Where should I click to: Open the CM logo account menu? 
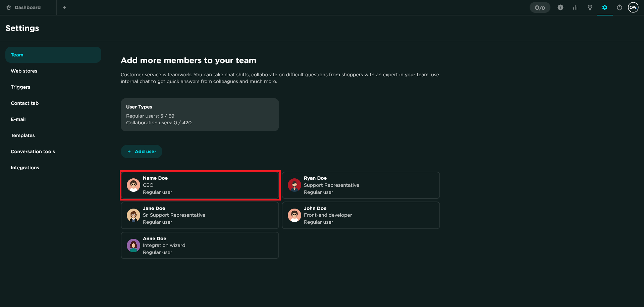click(x=633, y=7)
